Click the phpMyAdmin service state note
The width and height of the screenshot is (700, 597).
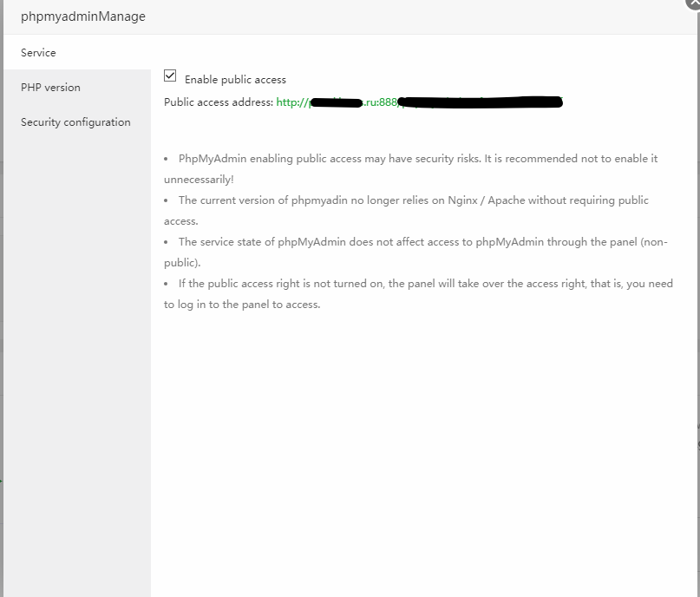pos(415,252)
